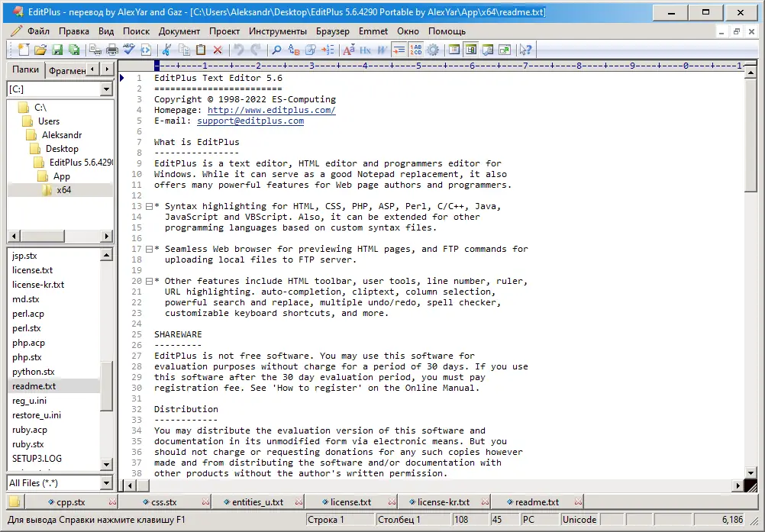Toggle Auto Indent toolbar button
This screenshot has width=765, height=532.
[x=399, y=50]
